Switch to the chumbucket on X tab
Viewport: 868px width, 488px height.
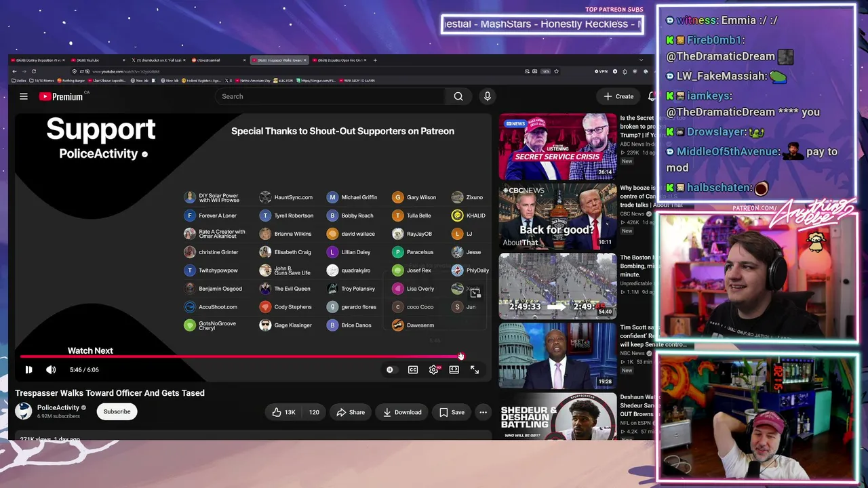click(x=157, y=60)
